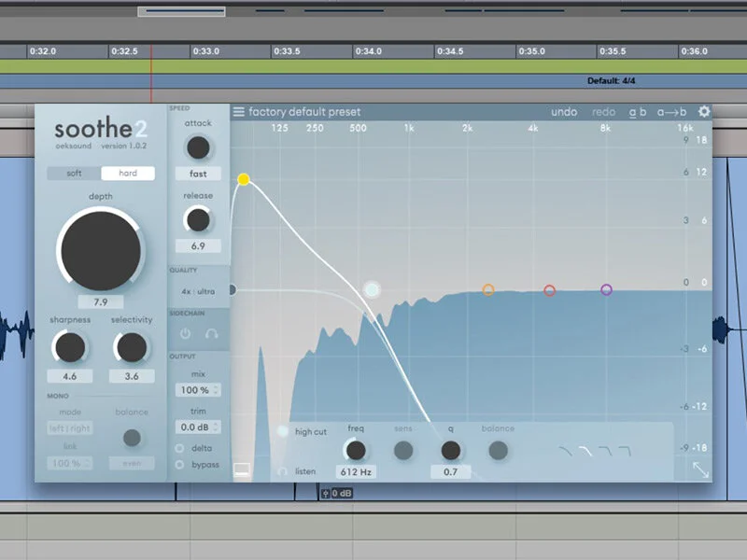Toggle the high cut band enable circle
The image size is (747, 560).
pos(283,431)
